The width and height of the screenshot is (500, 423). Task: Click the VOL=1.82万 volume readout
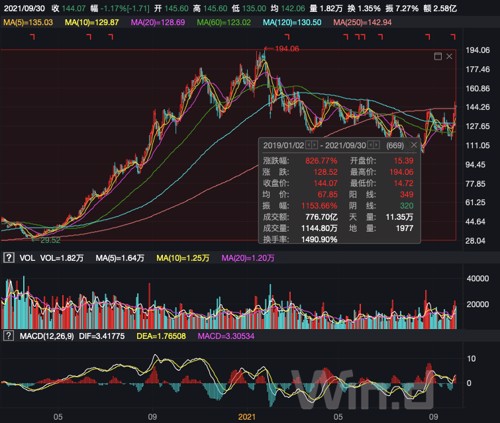(x=62, y=258)
